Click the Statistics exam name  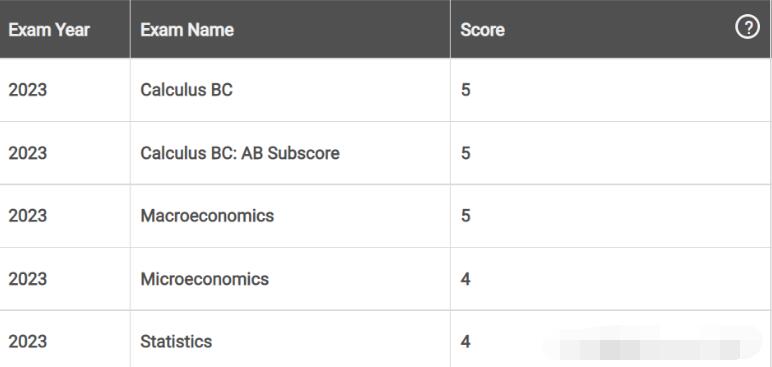click(176, 341)
